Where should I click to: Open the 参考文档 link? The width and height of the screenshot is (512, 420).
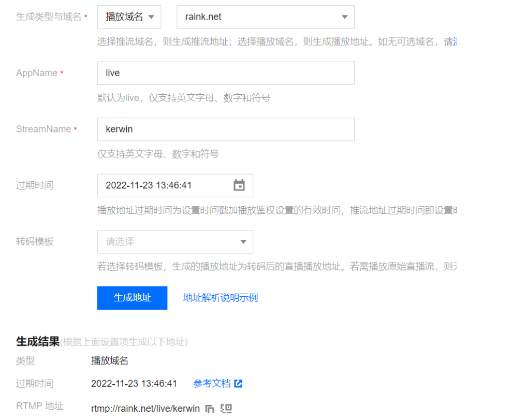point(212,383)
